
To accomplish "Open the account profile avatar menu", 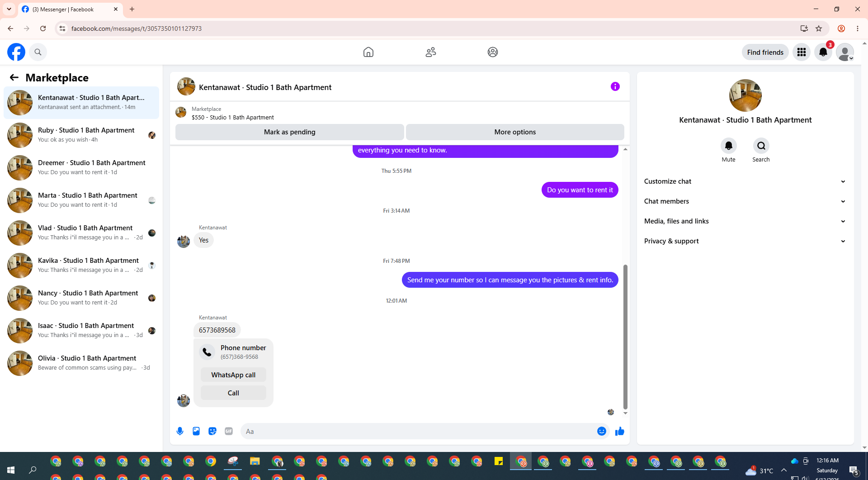I will tap(845, 52).
